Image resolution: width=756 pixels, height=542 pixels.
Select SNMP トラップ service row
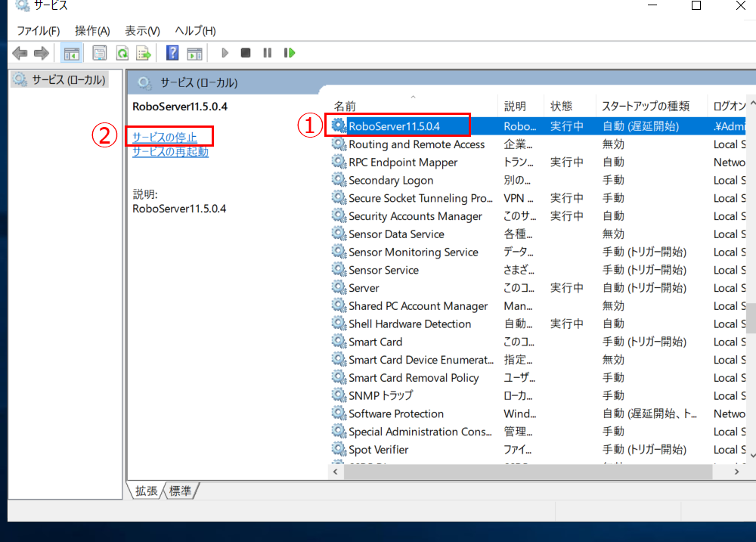point(538,395)
